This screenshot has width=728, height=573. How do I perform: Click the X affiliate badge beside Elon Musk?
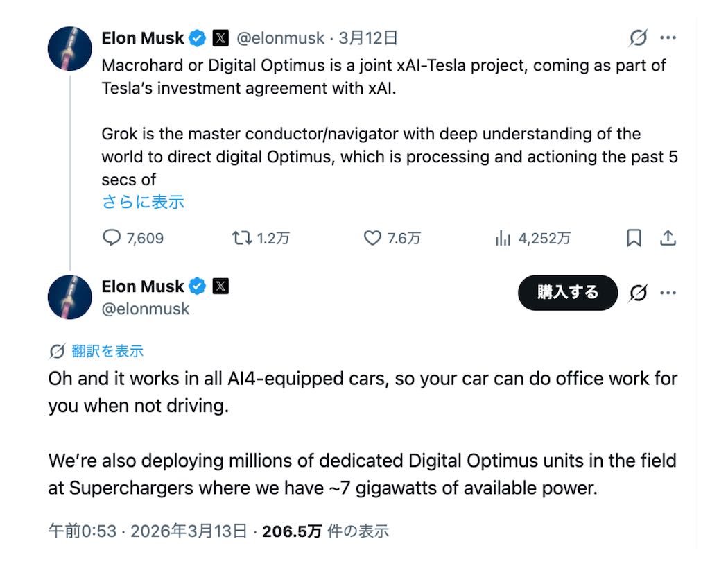click(x=220, y=38)
